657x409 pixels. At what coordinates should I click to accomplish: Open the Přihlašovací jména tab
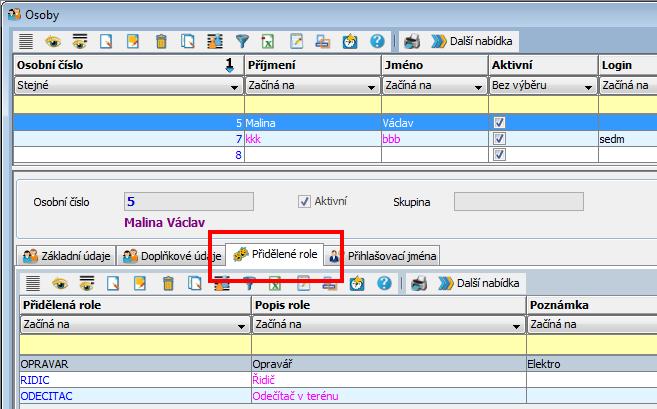point(385,255)
